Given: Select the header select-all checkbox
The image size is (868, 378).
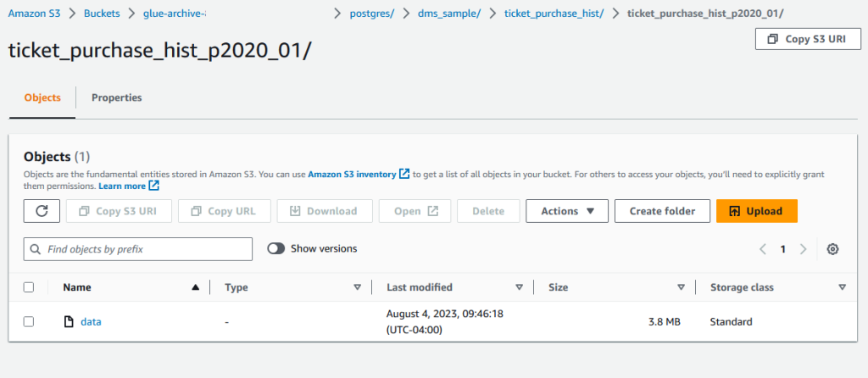Looking at the screenshot, I should pos(29,287).
